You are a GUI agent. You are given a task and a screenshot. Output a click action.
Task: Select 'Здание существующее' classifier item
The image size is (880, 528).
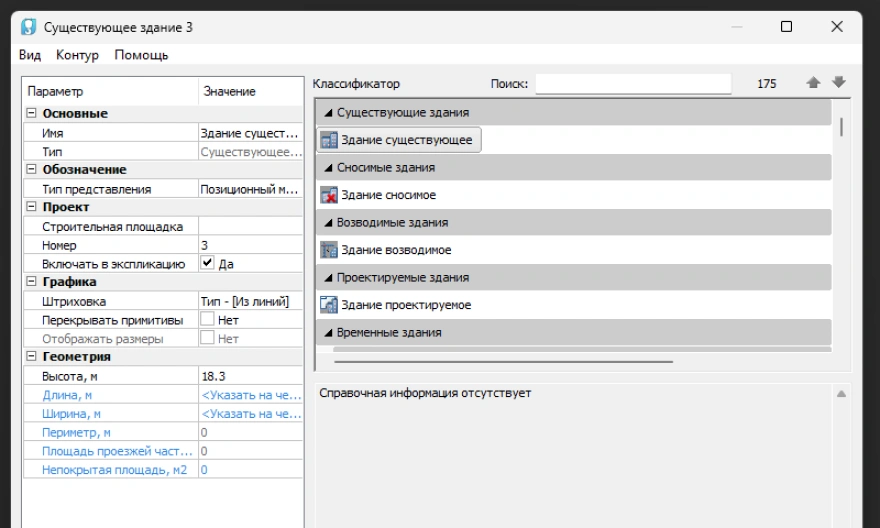[405, 140]
